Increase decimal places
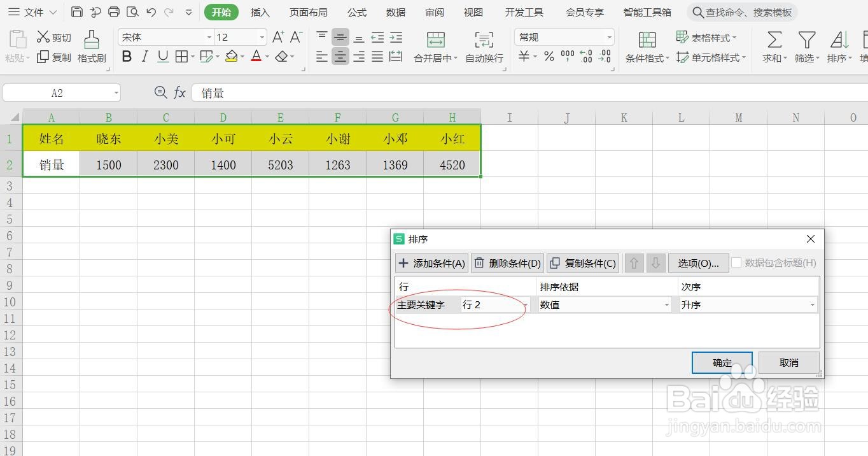The width and height of the screenshot is (868, 456). (587, 57)
